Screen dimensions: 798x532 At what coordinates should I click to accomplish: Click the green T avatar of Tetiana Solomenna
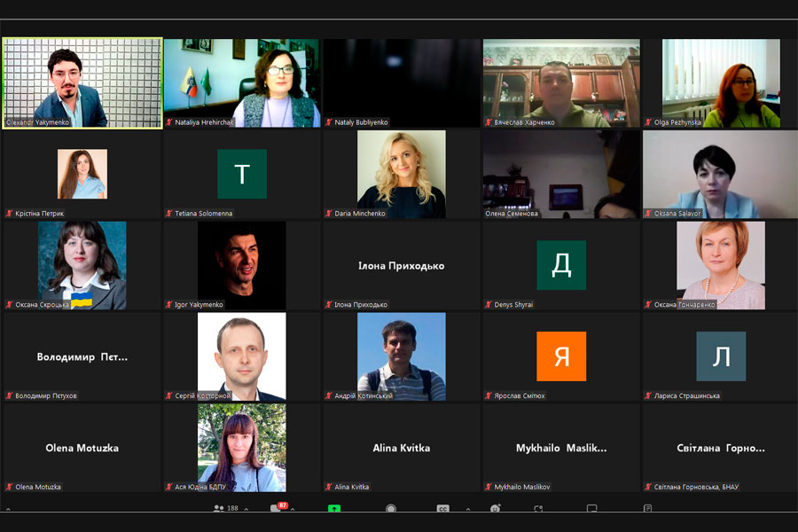point(242,174)
